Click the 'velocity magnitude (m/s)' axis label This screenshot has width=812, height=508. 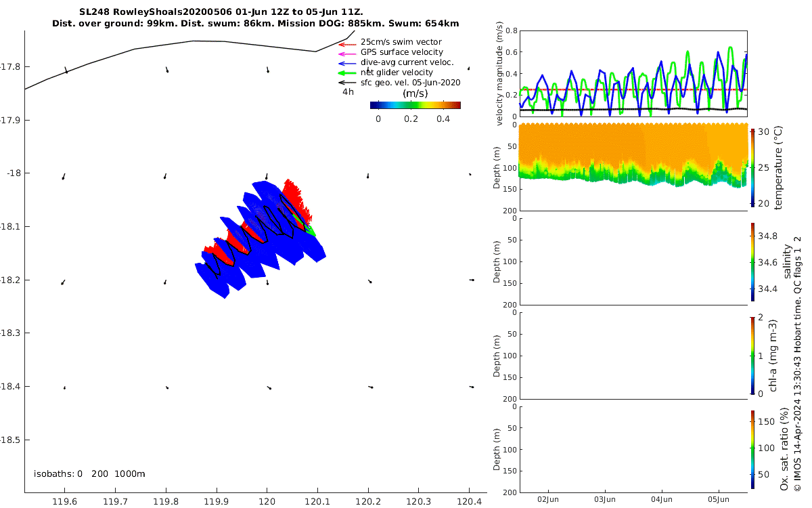[x=500, y=73]
